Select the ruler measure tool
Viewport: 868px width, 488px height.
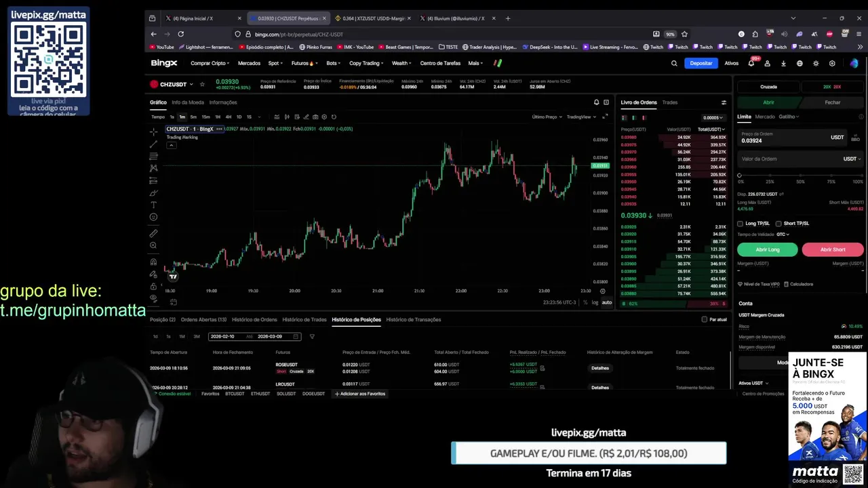154,233
